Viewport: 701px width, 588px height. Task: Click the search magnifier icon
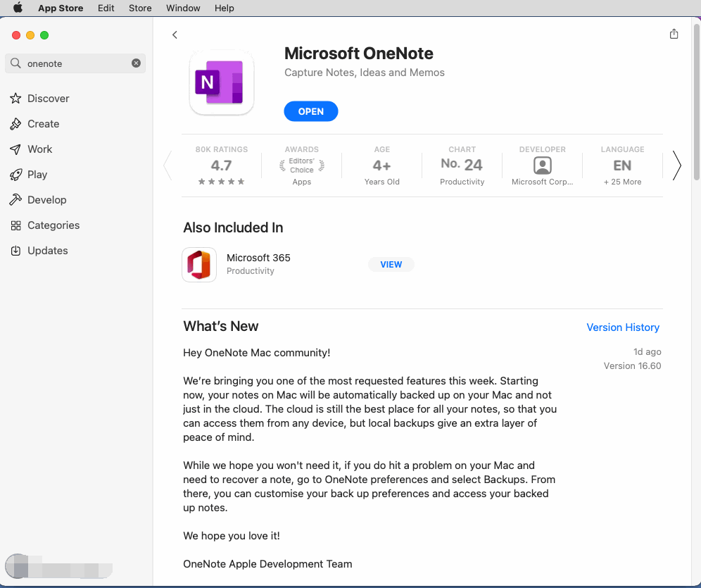click(x=15, y=63)
